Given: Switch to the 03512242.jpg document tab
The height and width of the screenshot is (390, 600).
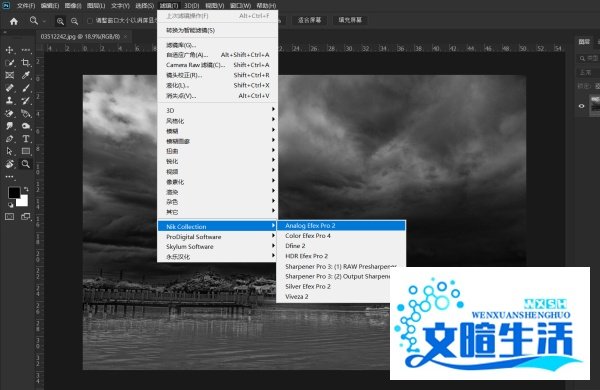Looking at the screenshot, I should pos(80,37).
